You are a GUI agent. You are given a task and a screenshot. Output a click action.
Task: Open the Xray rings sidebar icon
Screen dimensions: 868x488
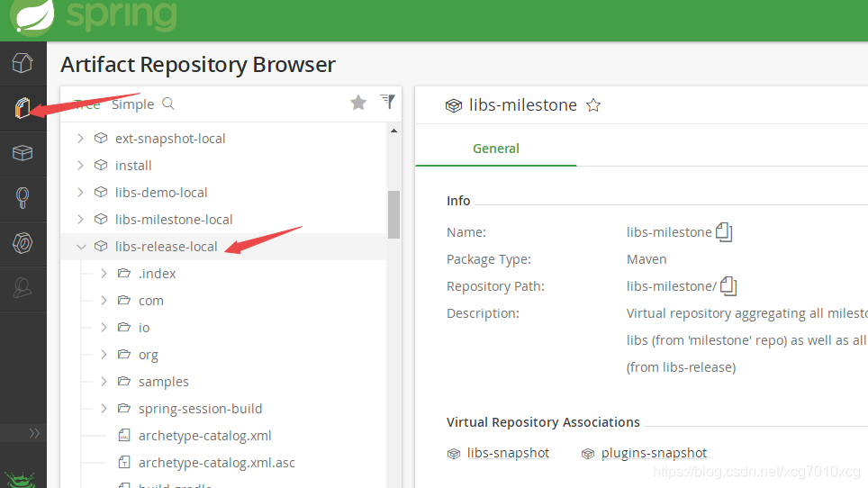(23, 243)
